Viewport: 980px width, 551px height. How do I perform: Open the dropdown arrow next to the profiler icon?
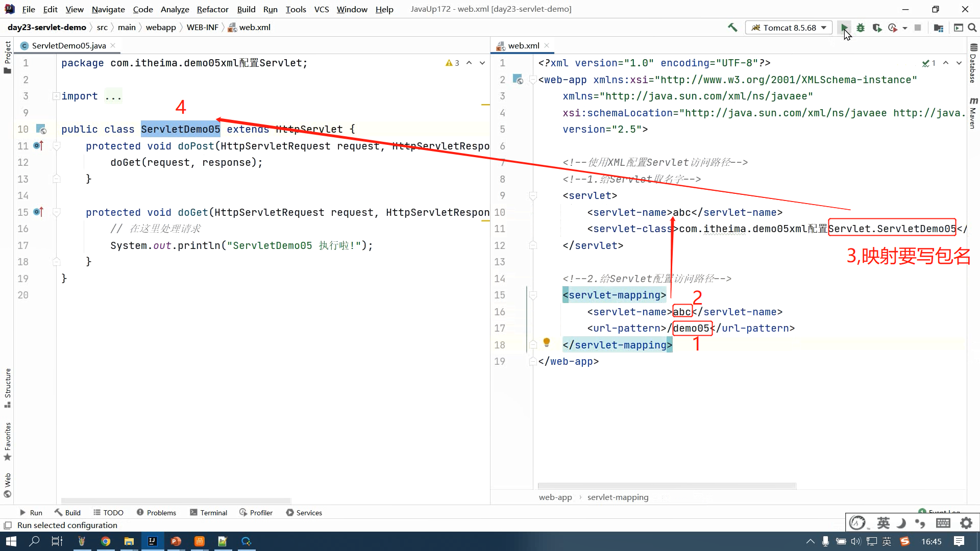(904, 28)
